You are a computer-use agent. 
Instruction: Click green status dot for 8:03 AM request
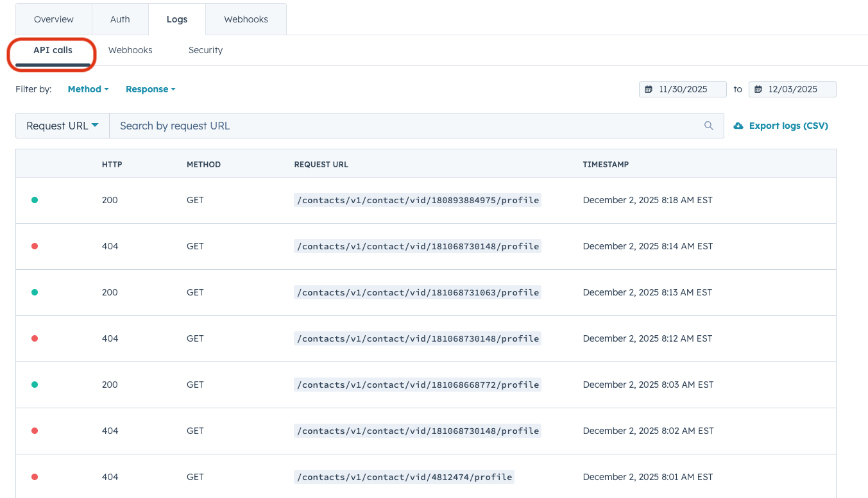(35, 385)
